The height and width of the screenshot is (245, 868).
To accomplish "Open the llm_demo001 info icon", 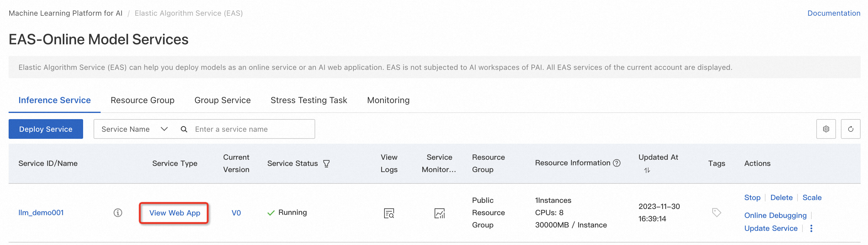I will click(118, 213).
